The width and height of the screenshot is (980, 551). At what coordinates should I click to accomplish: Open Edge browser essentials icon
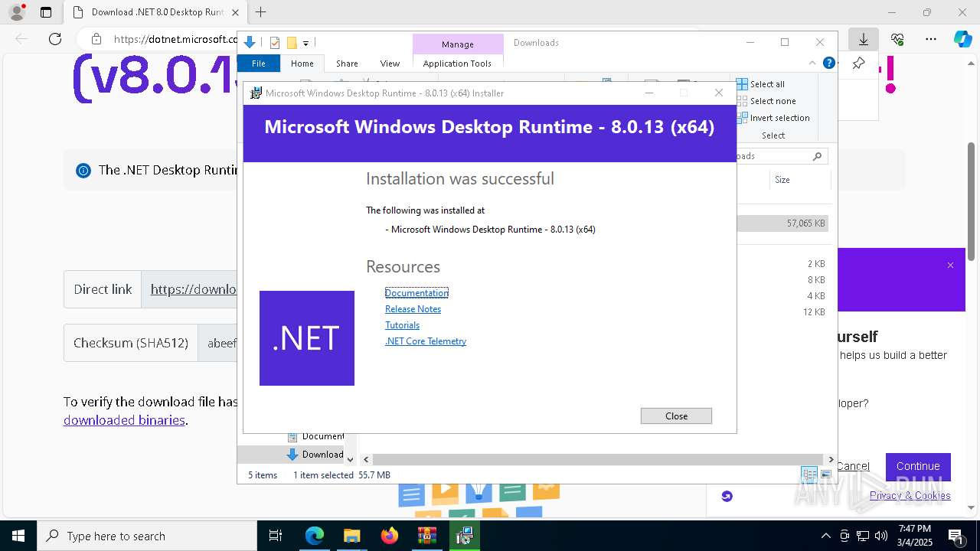tap(897, 39)
